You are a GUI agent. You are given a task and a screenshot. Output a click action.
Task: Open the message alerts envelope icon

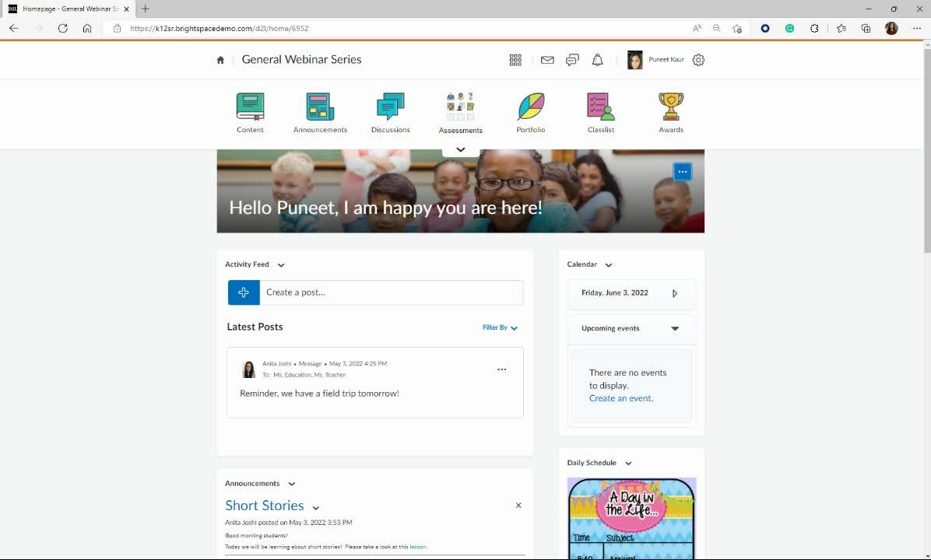pos(547,60)
